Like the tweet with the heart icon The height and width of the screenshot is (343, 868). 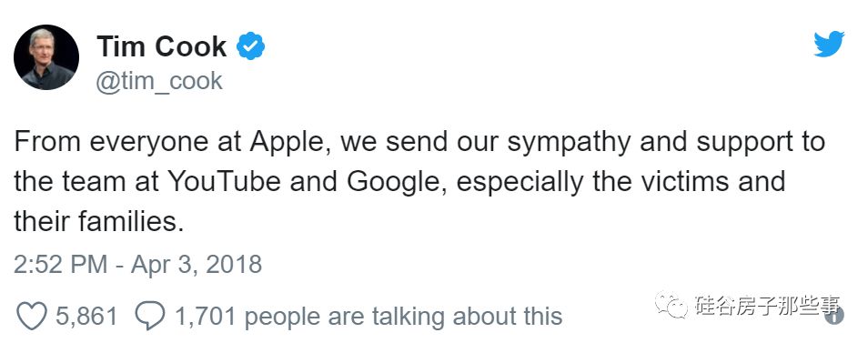tap(32, 317)
